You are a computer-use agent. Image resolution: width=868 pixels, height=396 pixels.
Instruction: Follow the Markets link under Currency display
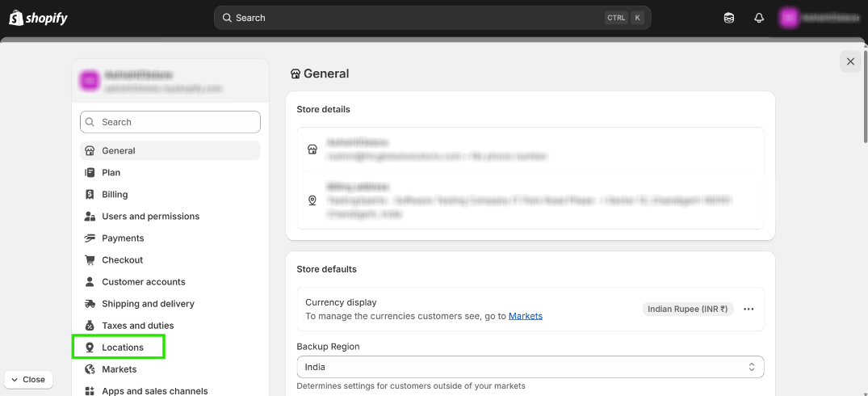pyautogui.click(x=525, y=316)
